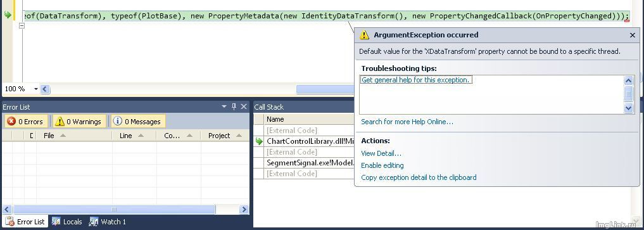
Task: Pin the Error List panel with auto-hide icon
Action: tap(234, 107)
